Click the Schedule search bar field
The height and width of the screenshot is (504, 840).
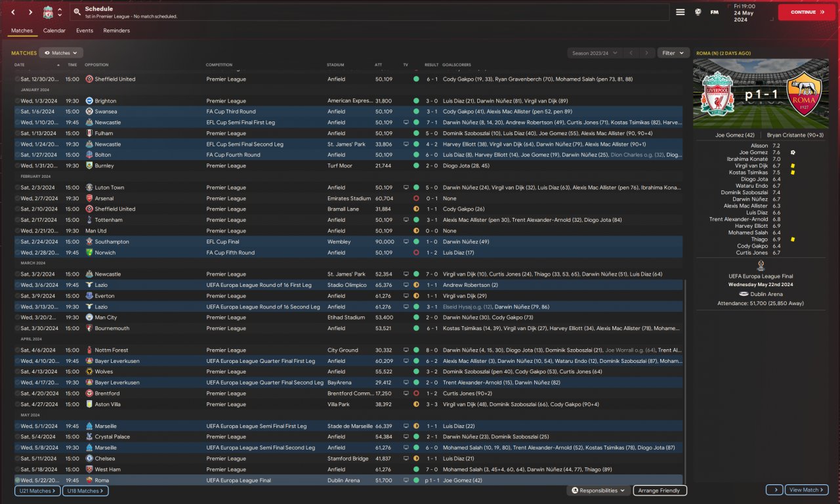(x=369, y=12)
